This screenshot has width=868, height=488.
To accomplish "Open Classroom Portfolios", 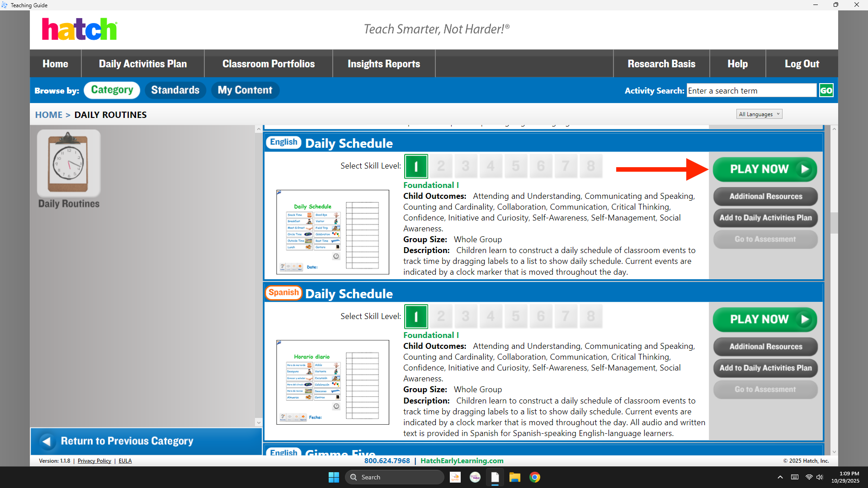I will [269, 64].
